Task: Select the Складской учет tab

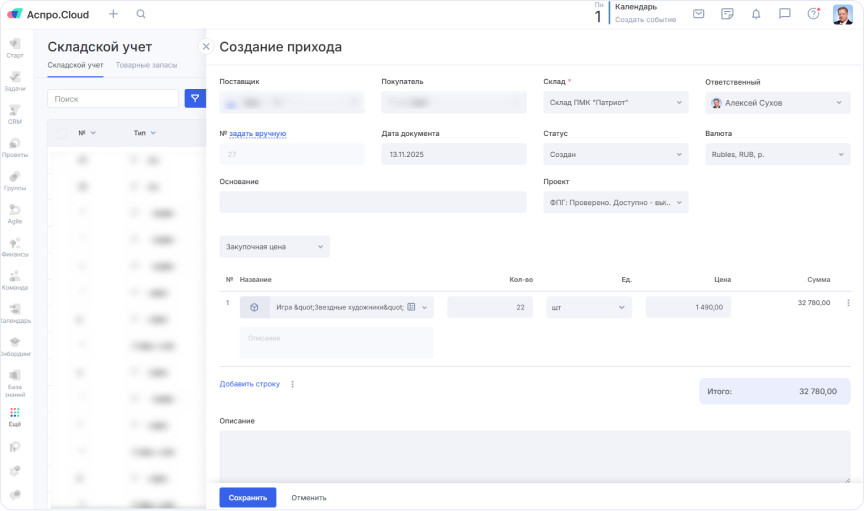Action: (75, 65)
